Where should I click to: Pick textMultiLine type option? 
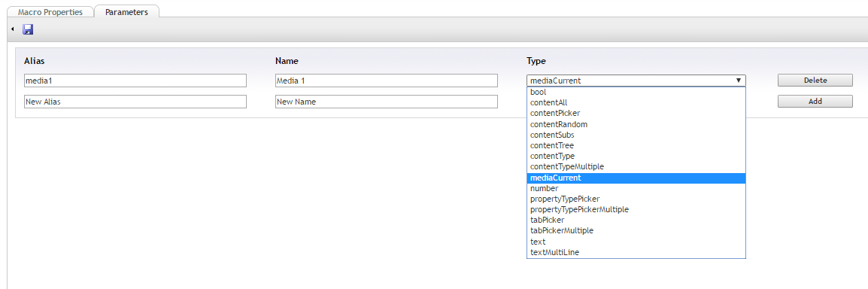(636, 252)
